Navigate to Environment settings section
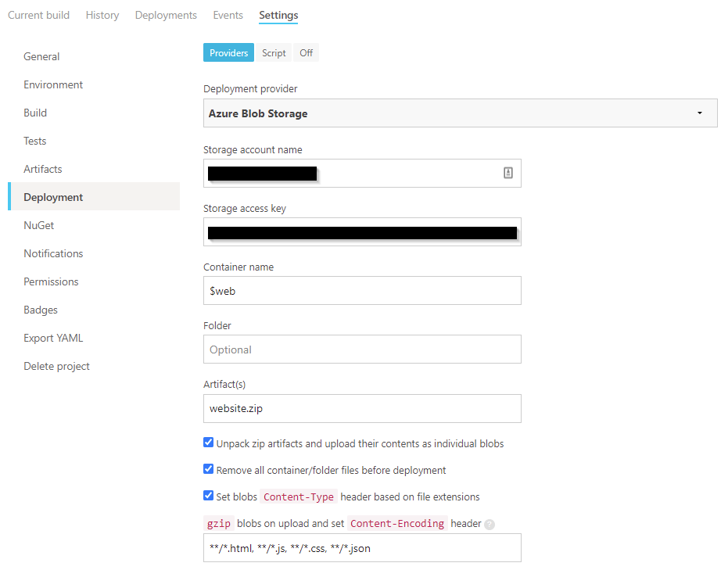The width and height of the screenshot is (728, 570). click(x=53, y=84)
